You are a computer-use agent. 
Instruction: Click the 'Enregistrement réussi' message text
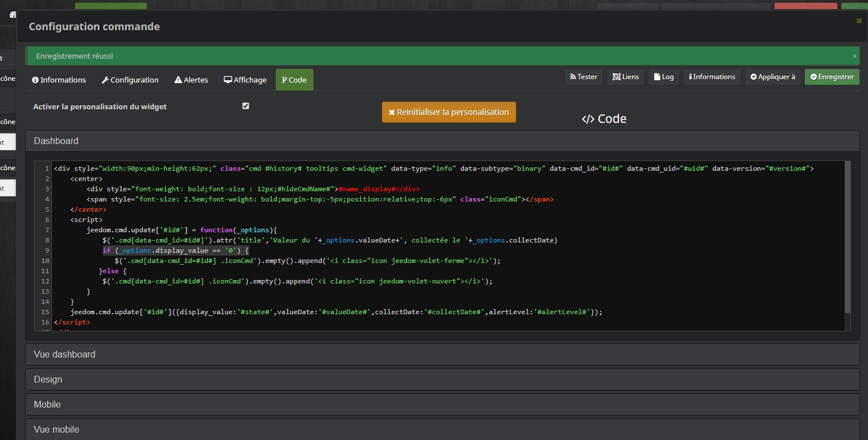pyautogui.click(x=75, y=56)
